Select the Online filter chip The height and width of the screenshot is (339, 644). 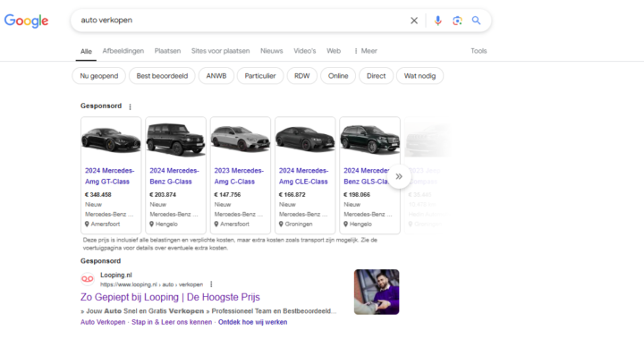click(x=338, y=76)
